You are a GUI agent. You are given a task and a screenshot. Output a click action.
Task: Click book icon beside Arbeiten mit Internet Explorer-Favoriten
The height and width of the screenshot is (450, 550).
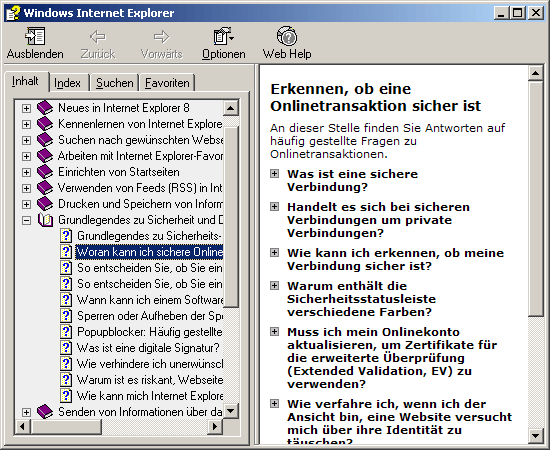45,156
